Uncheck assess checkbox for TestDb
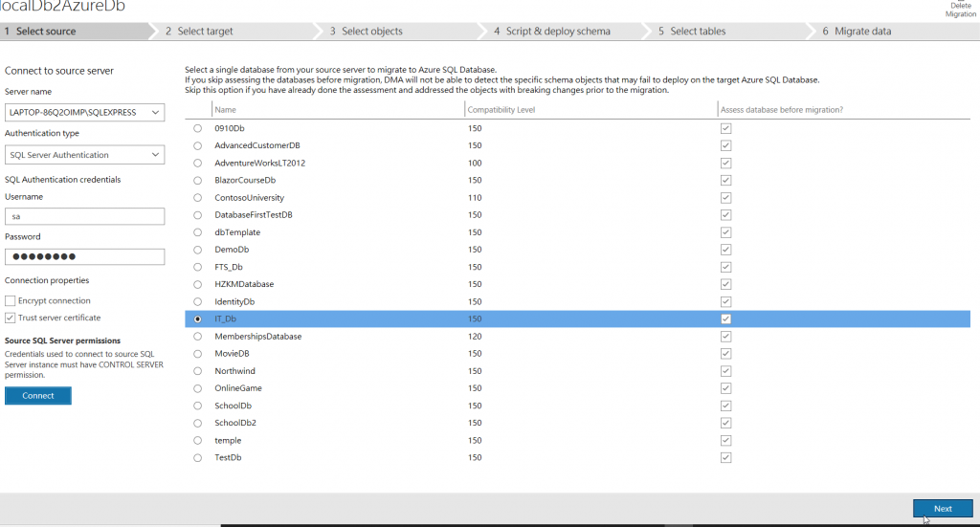Image resolution: width=980 pixels, height=527 pixels. pyautogui.click(x=725, y=458)
